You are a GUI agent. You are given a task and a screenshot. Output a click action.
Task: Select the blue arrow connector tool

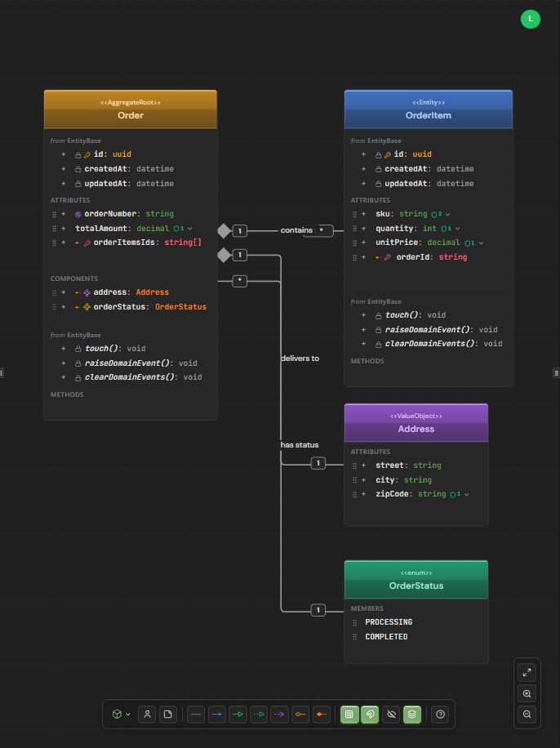[x=217, y=714]
